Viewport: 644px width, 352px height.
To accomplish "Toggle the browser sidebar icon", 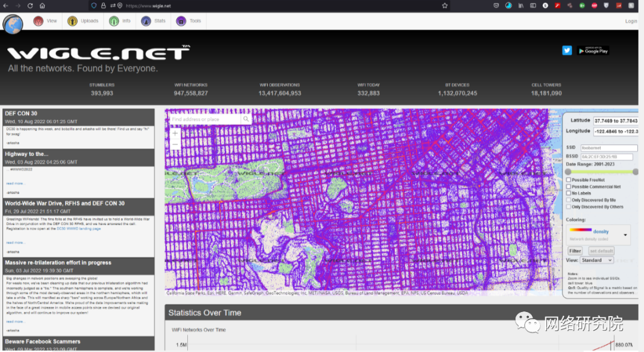I will point(533,6).
